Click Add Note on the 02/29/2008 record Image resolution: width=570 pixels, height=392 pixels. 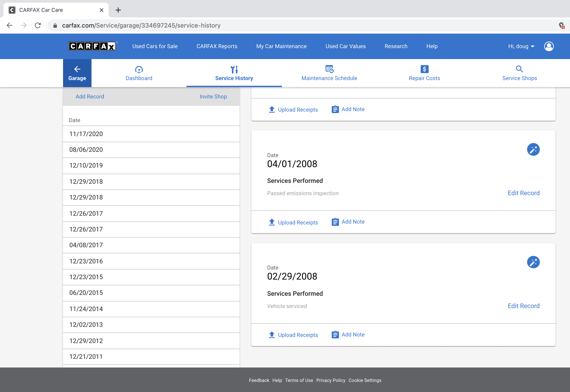tap(353, 334)
